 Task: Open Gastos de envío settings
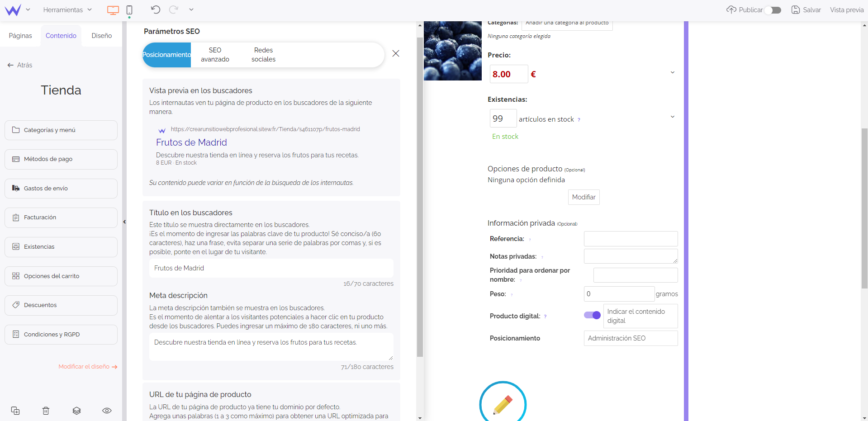[61, 189]
